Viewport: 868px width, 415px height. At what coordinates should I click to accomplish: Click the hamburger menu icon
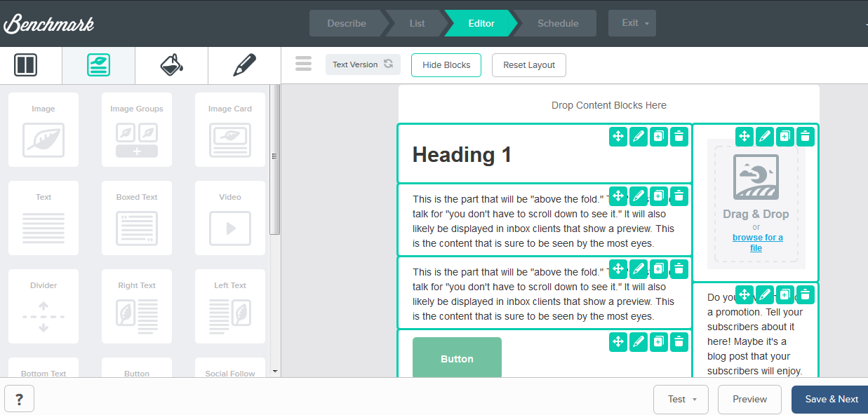pyautogui.click(x=303, y=64)
